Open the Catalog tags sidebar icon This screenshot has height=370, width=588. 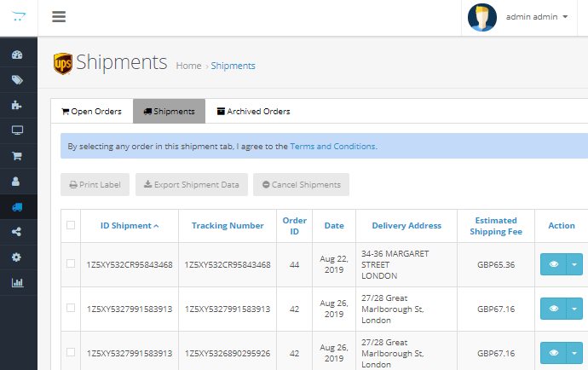(x=17, y=80)
